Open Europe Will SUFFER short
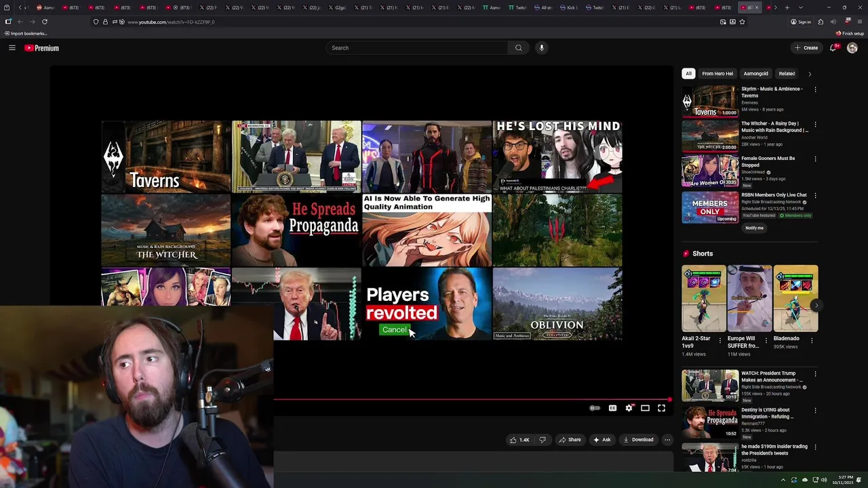Screen dimensions: 868x488 (749, 298)
